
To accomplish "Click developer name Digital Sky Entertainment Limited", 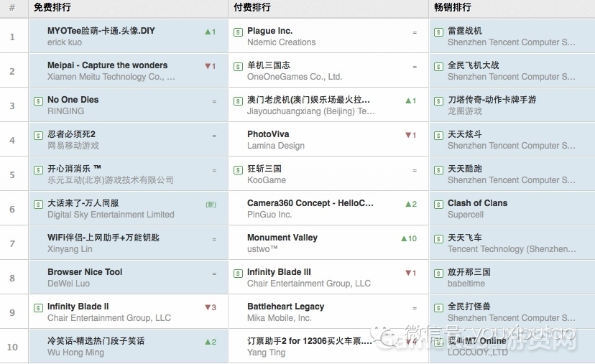I will (x=111, y=215).
